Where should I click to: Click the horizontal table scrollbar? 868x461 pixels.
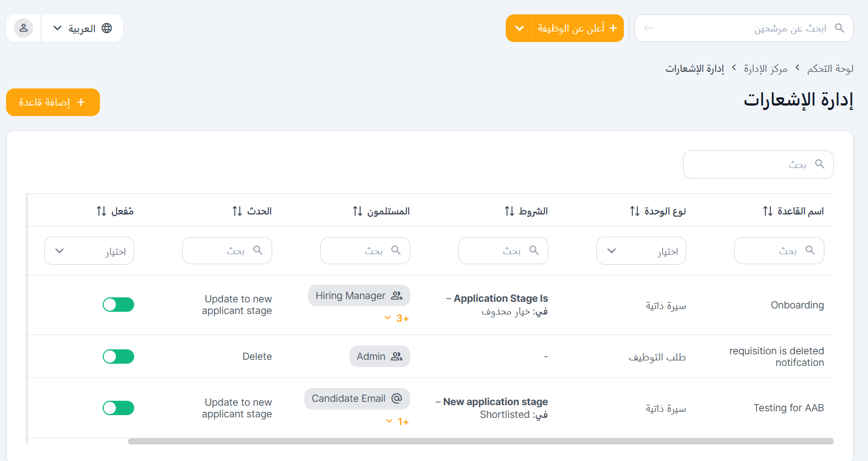tap(480, 441)
